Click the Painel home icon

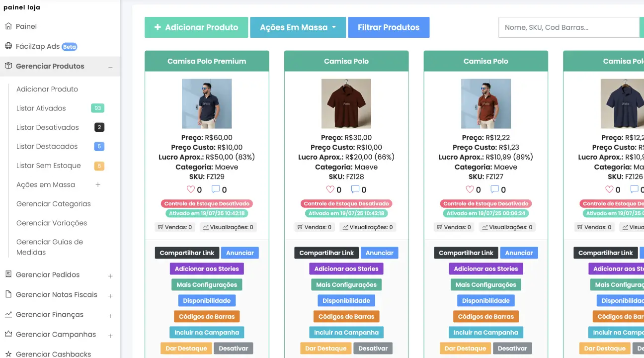tap(8, 26)
